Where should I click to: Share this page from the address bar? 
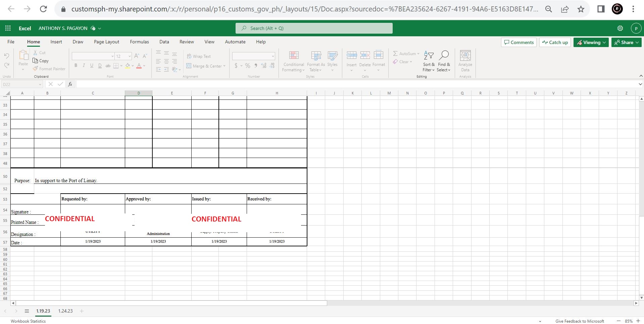(x=565, y=9)
